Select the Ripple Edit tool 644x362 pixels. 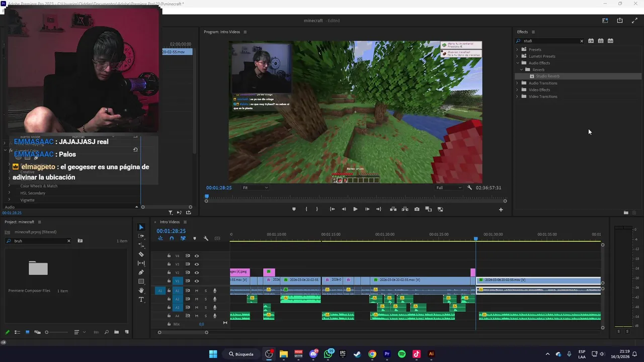pos(141,245)
